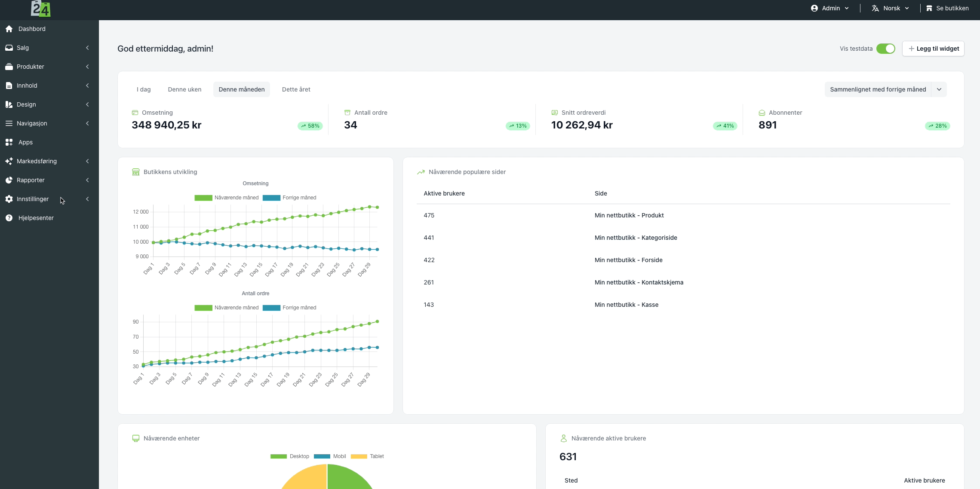Image resolution: width=980 pixels, height=489 pixels.
Task: Click the Abonnenter envelope icon
Action: pos(762,113)
